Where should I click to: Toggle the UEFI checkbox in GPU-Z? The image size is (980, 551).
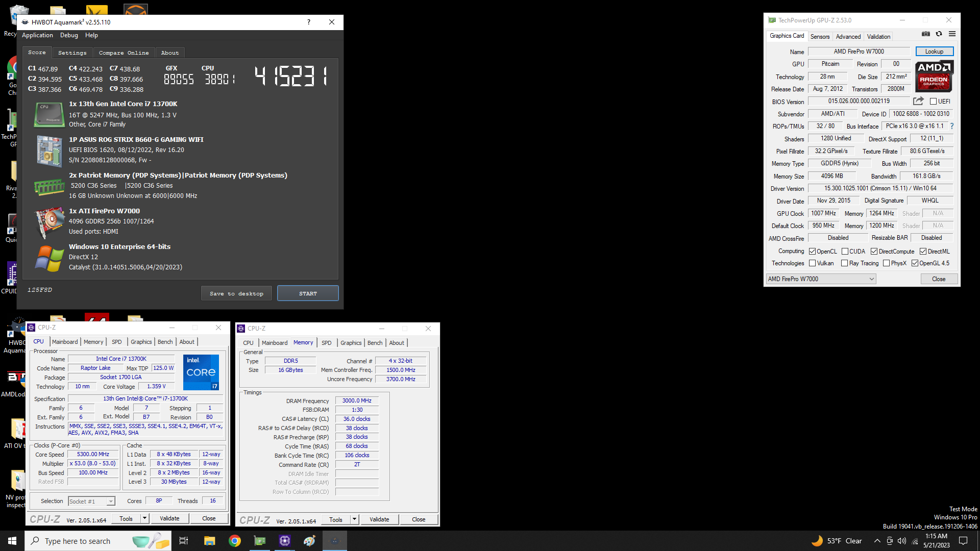tap(933, 102)
